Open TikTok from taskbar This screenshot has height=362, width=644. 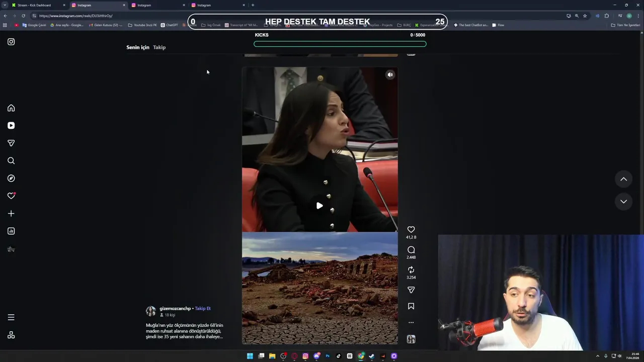(339, 356)
